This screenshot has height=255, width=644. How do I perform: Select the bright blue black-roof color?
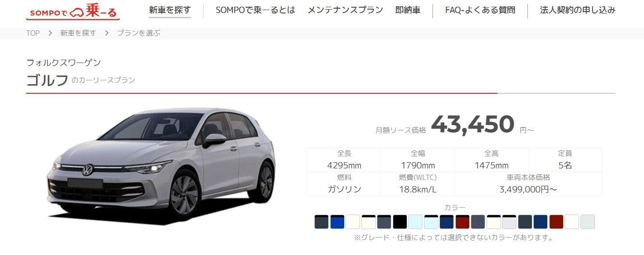pos(337,222)
